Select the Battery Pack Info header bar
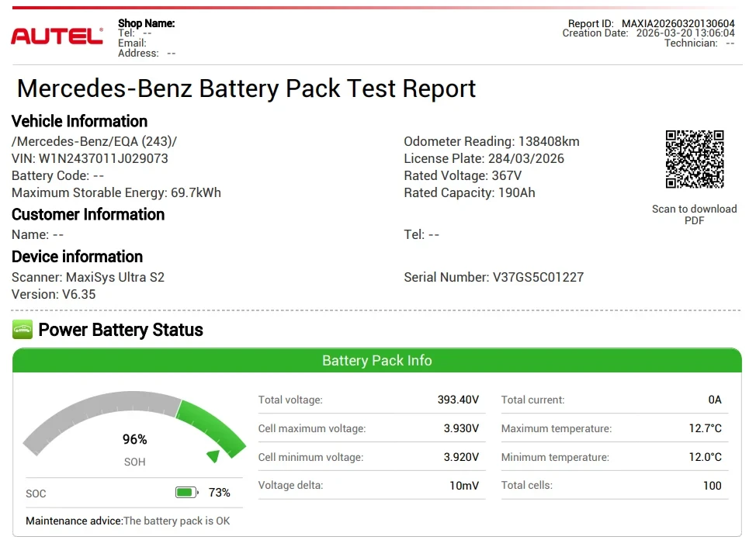Screen dimensions: 756x547 tap(377, 361)
